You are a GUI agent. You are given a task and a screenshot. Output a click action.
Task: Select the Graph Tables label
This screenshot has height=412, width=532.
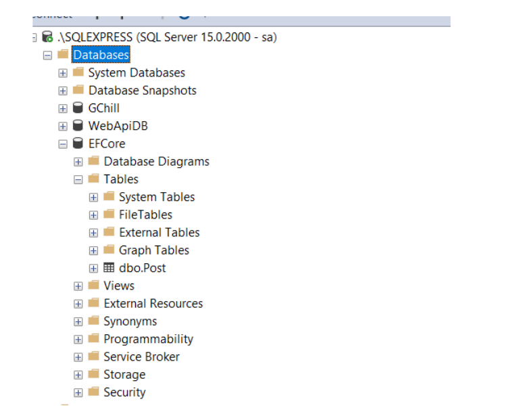tap(153, 250)
